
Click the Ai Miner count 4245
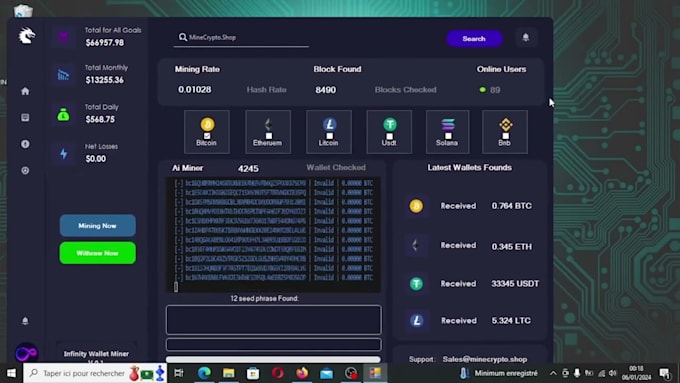coord(248,168)
